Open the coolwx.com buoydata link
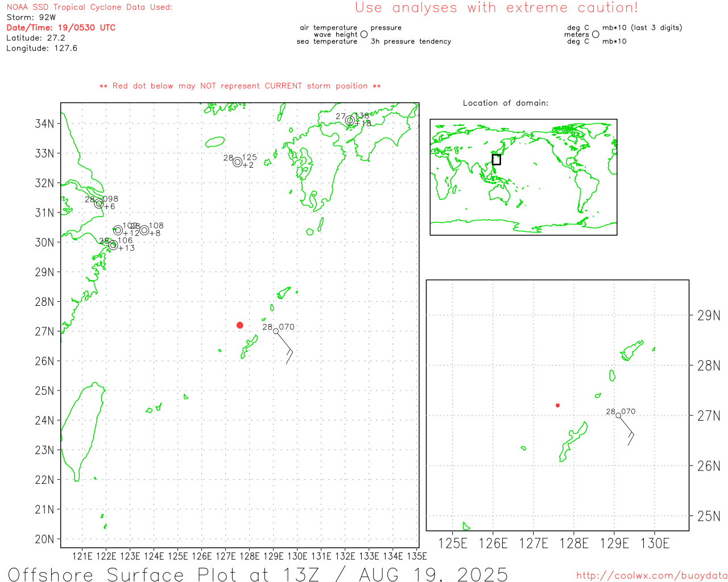This screenshot has width=728, height=582. (652, 576)
